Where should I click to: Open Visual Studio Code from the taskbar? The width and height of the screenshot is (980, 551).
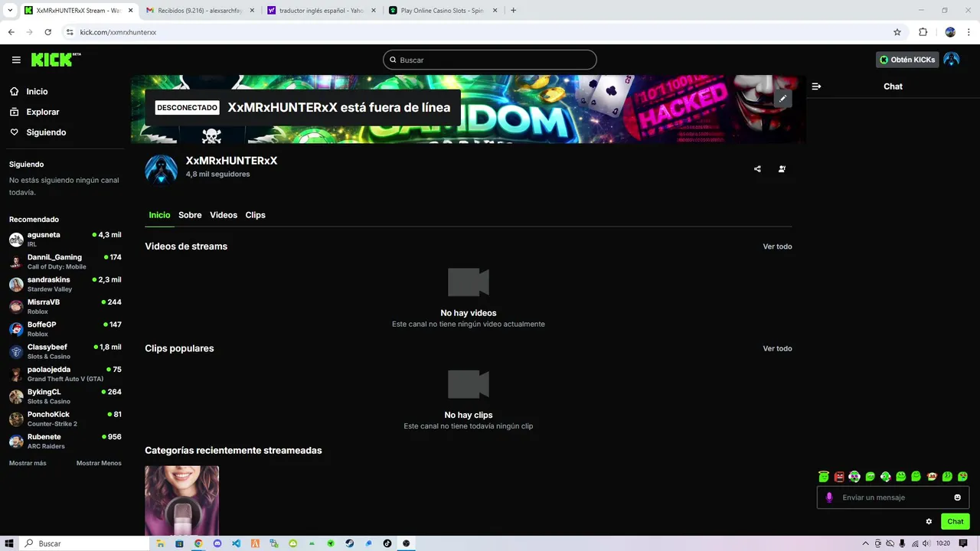pos(236,543)
